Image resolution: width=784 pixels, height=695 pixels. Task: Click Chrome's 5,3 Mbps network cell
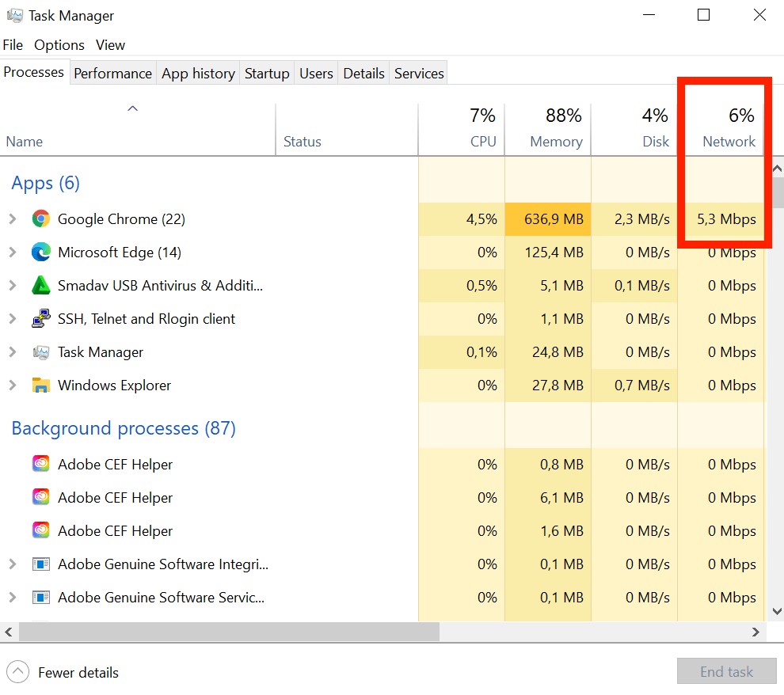pos(721,218)
